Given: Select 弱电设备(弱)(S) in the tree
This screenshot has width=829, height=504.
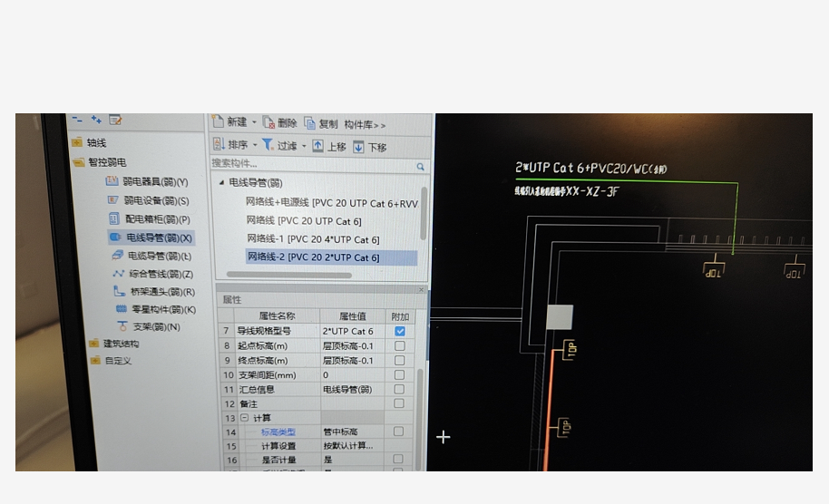Looking at the screenshot, I should (x=148, y=200).
